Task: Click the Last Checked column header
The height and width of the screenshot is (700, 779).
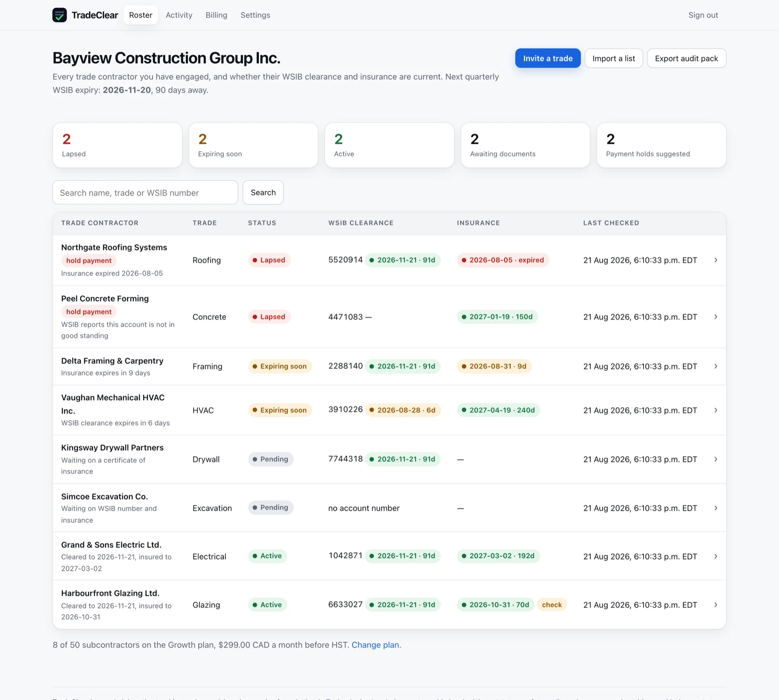Action: (x=611, y=223)
